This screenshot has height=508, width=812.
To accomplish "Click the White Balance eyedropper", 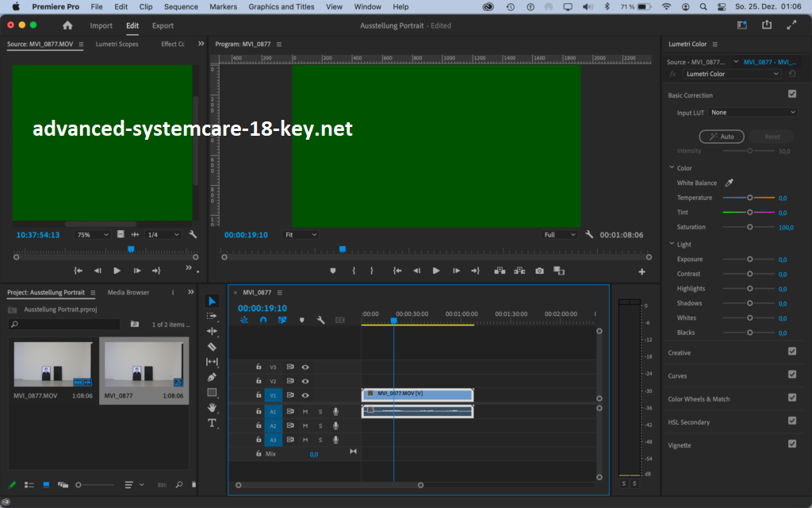I will [x=730, y=183].
